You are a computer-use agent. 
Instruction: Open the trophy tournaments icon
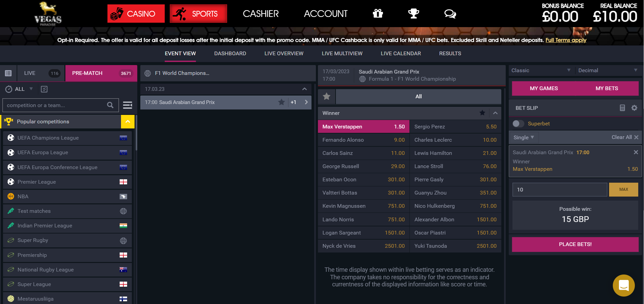tap(414, 14)
